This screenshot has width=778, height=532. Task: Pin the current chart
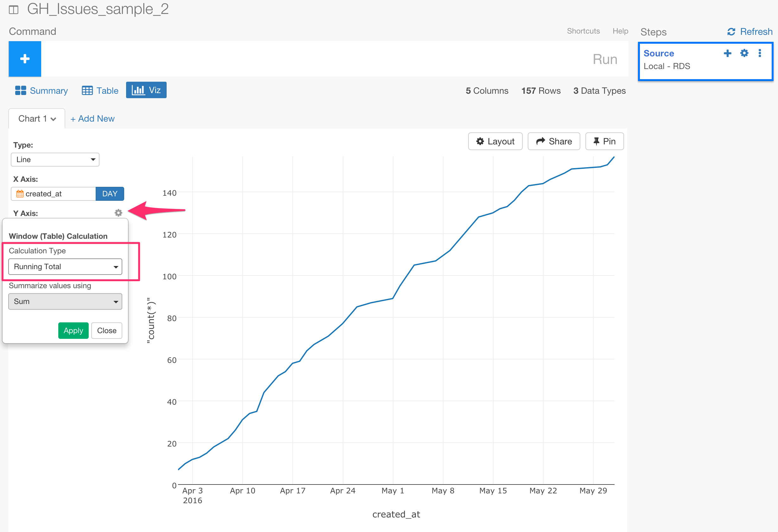(x=604, y=141)
